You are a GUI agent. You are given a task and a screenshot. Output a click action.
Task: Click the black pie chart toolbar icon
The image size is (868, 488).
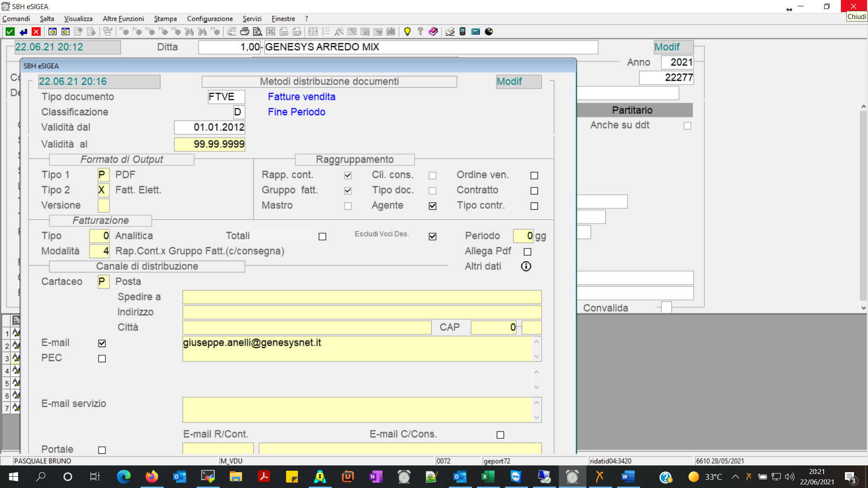pyautogui.click(x=489, y=32)
